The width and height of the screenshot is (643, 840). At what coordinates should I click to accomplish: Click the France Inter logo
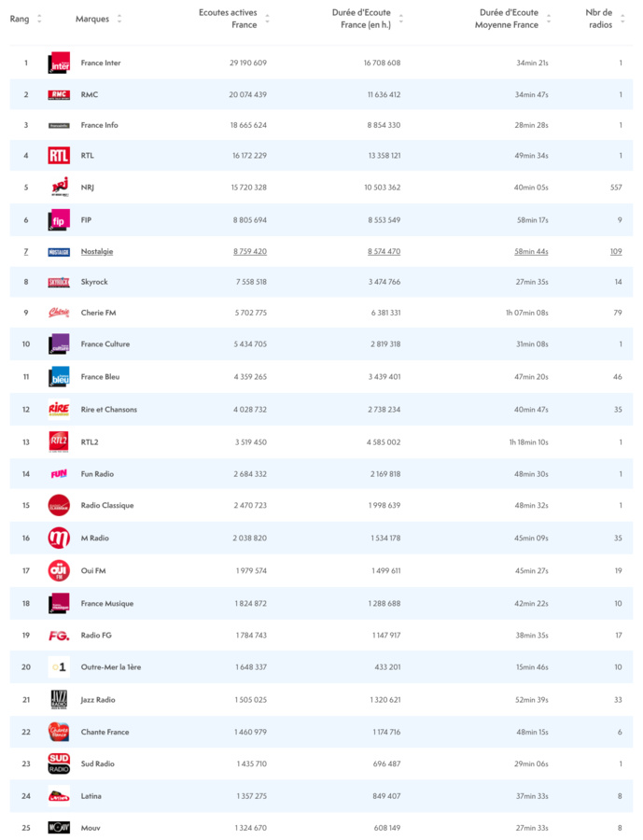click(58, 63)
